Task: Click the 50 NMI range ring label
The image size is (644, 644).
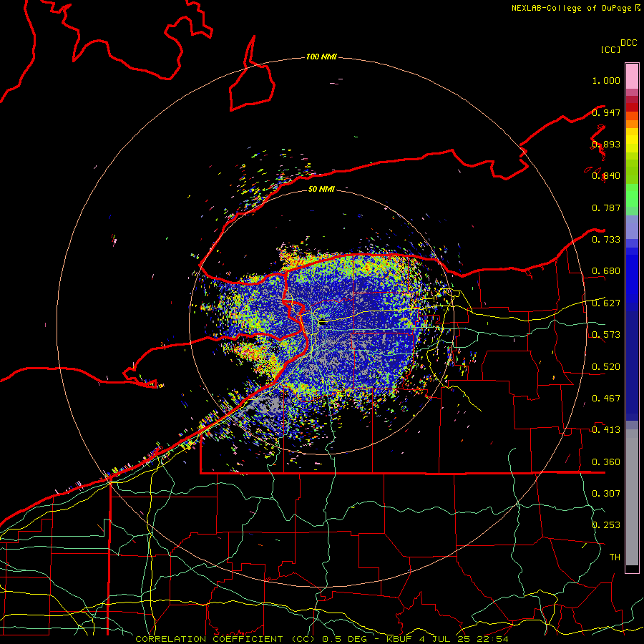Action: pyautogui.click(x=321, y=189)
